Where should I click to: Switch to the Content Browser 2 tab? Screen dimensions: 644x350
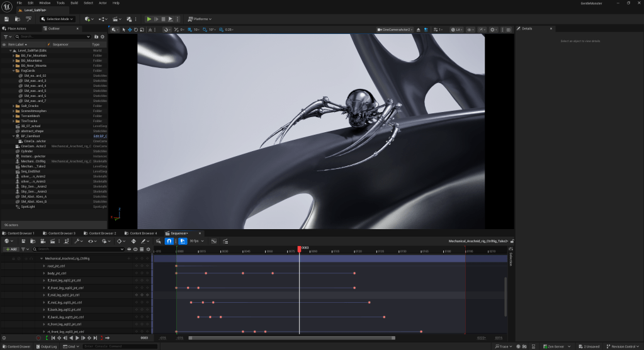click(102, 233)
